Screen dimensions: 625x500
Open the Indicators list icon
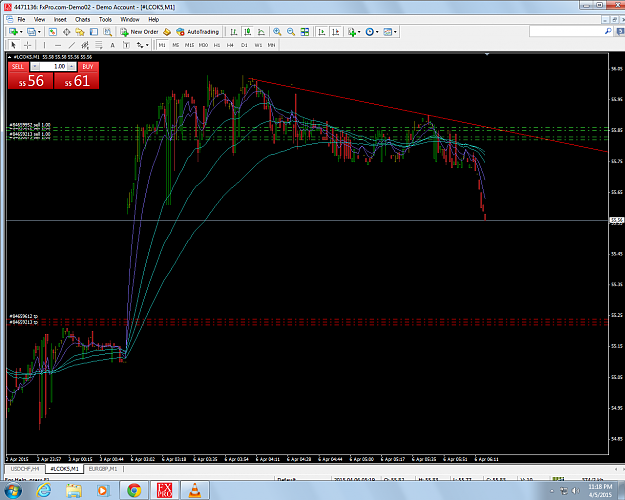(x=352, y=32)
